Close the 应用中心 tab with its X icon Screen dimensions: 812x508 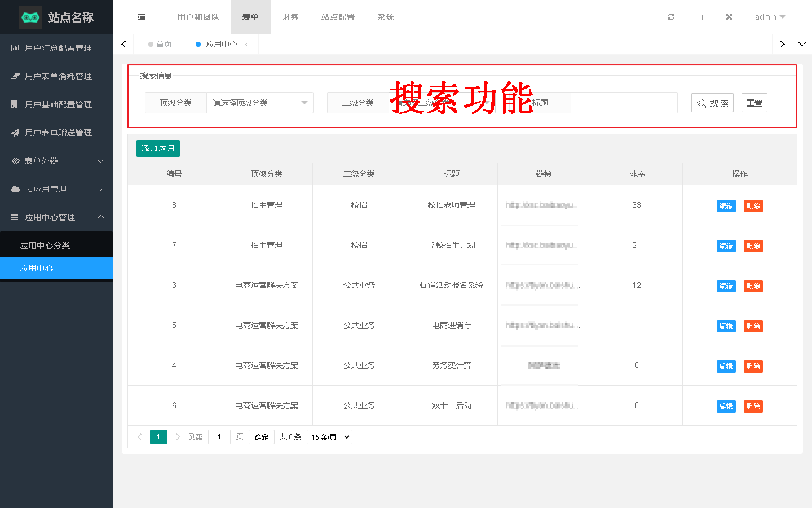[246, 45]
